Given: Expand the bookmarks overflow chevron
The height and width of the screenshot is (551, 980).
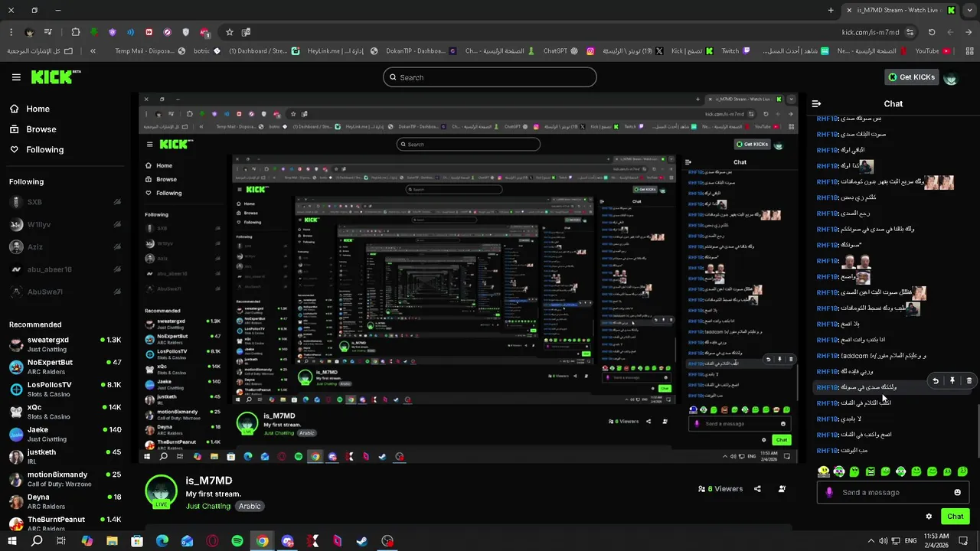Looking at the screenshot, I should pos(93,51).
